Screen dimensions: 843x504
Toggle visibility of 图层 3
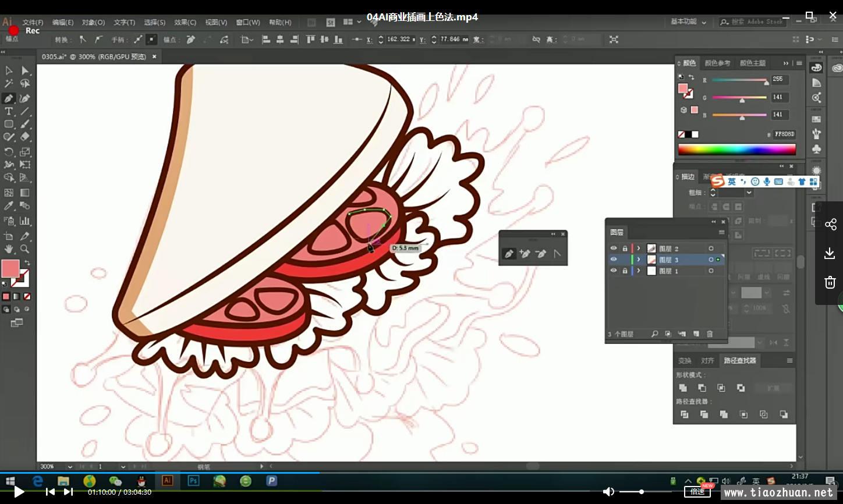[x=614, y=260]
